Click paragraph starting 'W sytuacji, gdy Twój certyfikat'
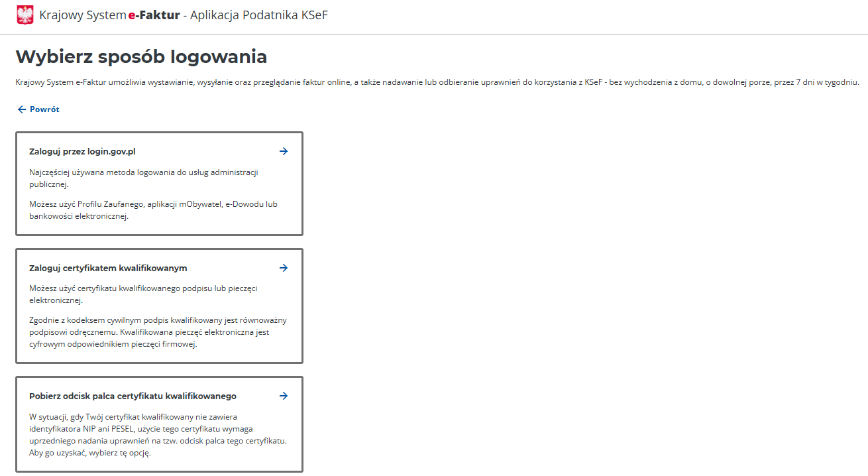Viewport: 868px width, 476px height. (x=158, y=436)
